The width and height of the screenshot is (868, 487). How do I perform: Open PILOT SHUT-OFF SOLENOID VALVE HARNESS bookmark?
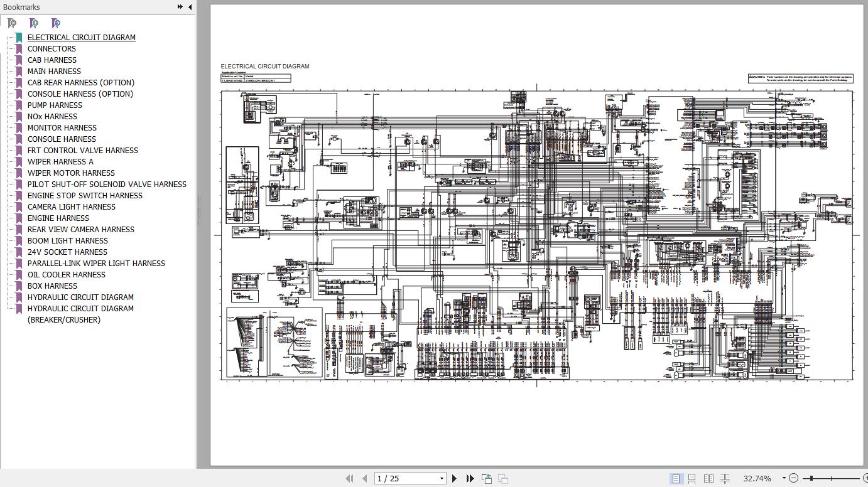pyautogui.click(x=107, y=184)
